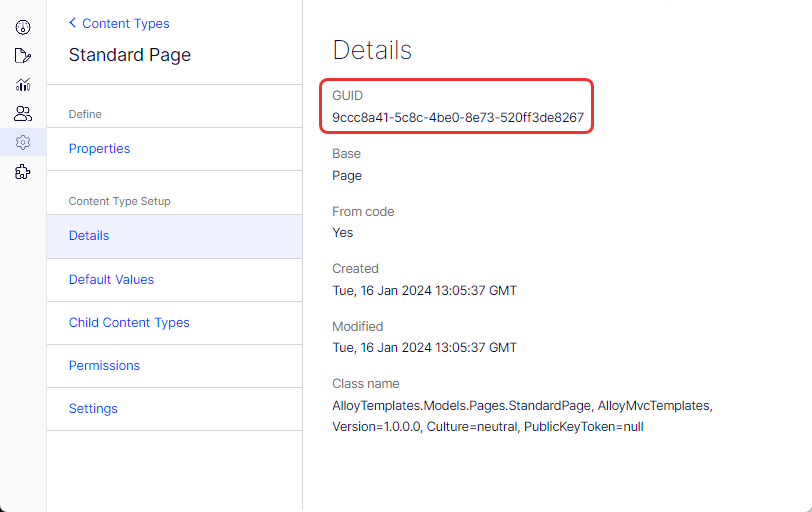Open the Users people icon in sidebar
Viewport: 812px width, 512px height.
click(23, 113)
